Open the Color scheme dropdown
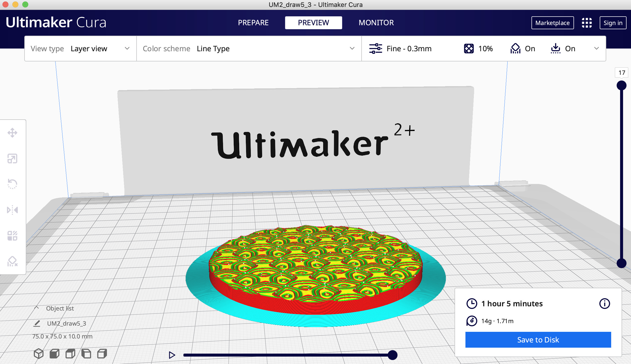 pos(249,49)
